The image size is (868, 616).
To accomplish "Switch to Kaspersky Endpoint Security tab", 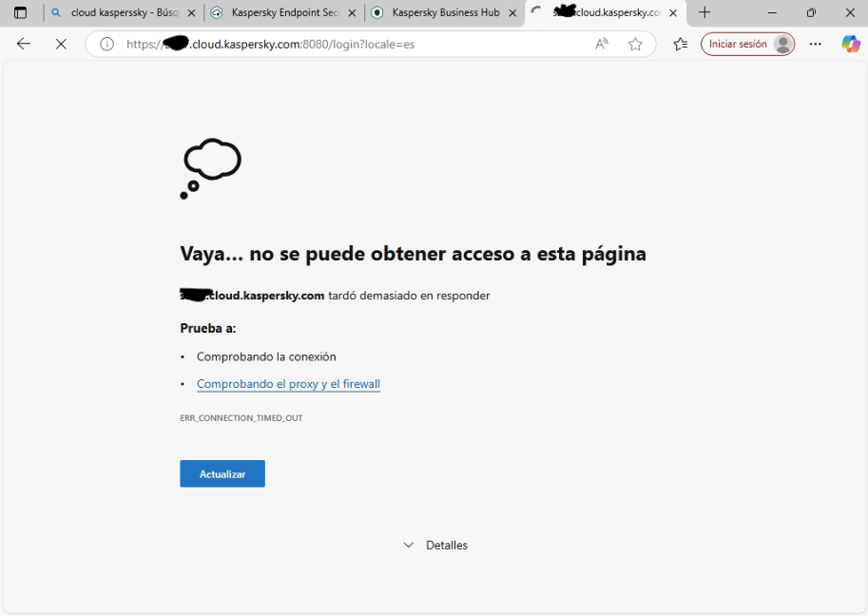I will (284, 12).
